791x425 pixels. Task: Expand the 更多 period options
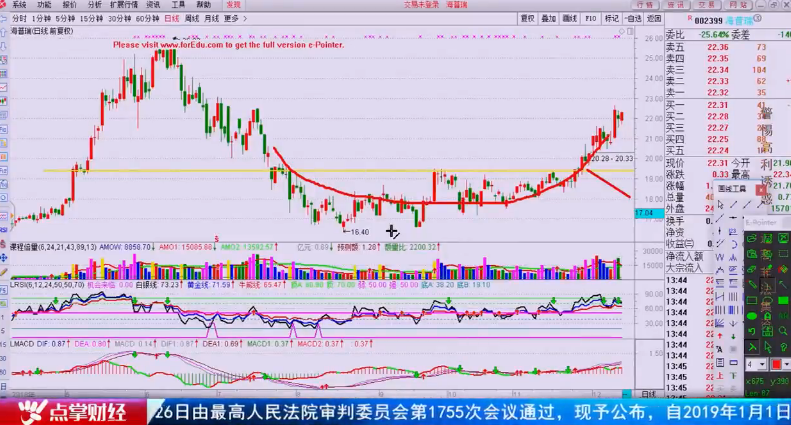(233, 18)
